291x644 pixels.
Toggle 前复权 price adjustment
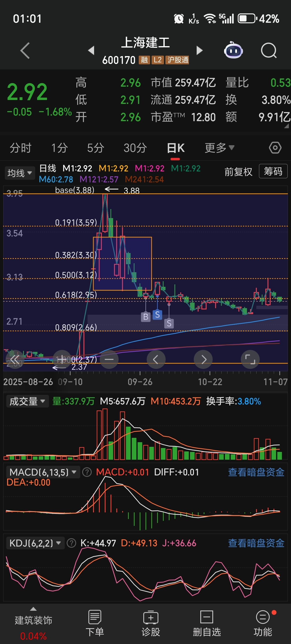(x=238, y=172)
